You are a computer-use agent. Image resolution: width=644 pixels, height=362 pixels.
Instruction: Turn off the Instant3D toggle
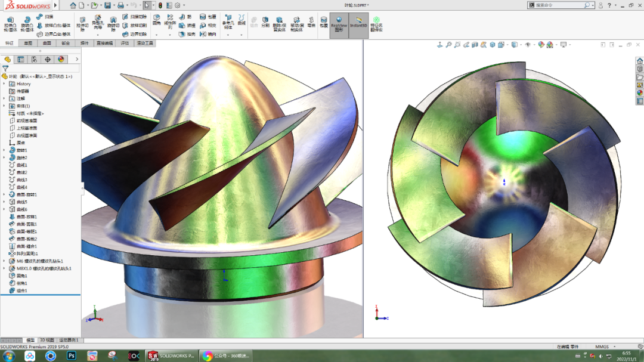pos(359,25)
